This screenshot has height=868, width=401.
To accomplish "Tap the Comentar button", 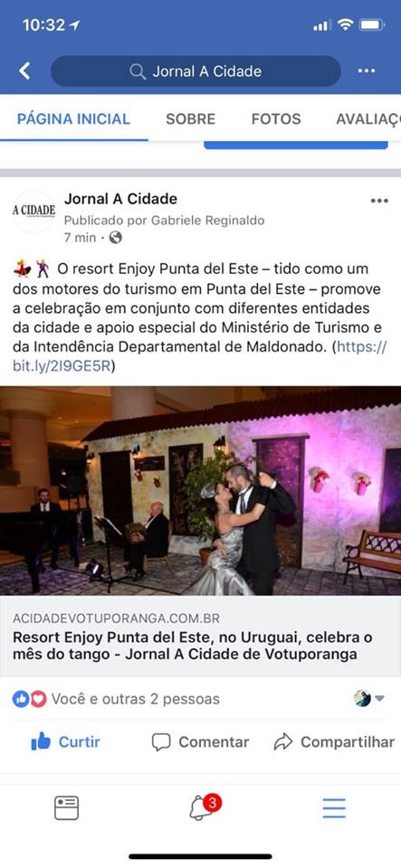I will [x=201, y=741].
